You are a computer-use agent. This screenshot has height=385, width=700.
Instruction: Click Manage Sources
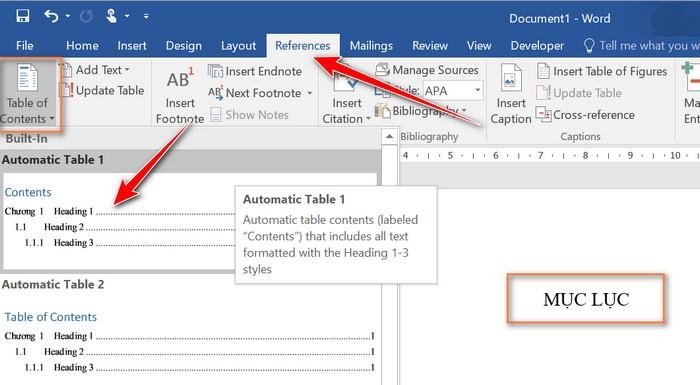point(427,70)
